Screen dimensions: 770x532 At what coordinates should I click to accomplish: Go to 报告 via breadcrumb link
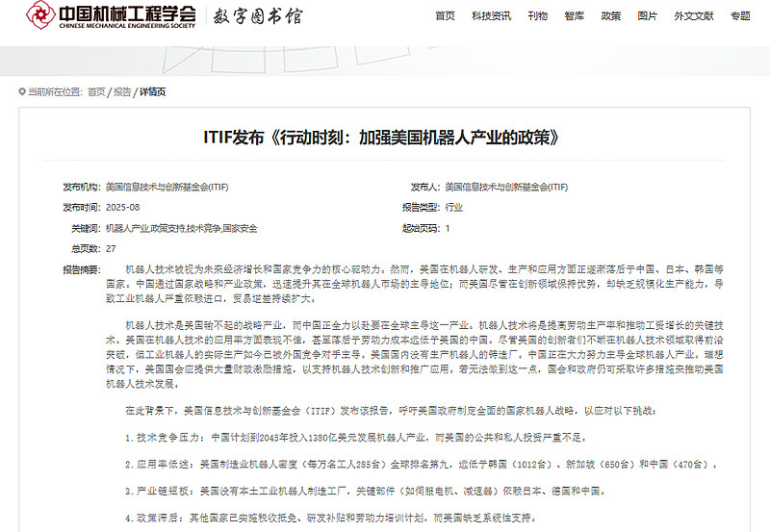122,91
